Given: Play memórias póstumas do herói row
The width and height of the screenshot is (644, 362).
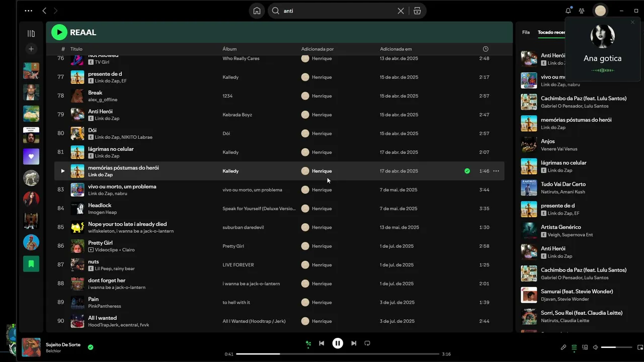Looking at the screenshot, I should (x=62, y=171).
